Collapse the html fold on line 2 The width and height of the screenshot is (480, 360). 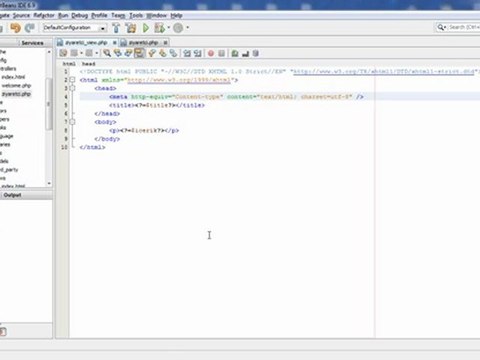click(72, 80)
